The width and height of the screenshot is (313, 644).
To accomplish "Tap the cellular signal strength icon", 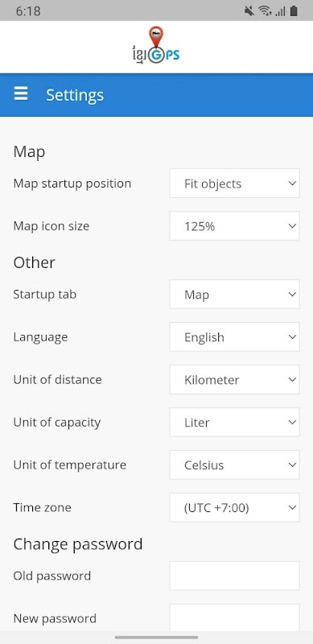I will click(x=281, y=11).
